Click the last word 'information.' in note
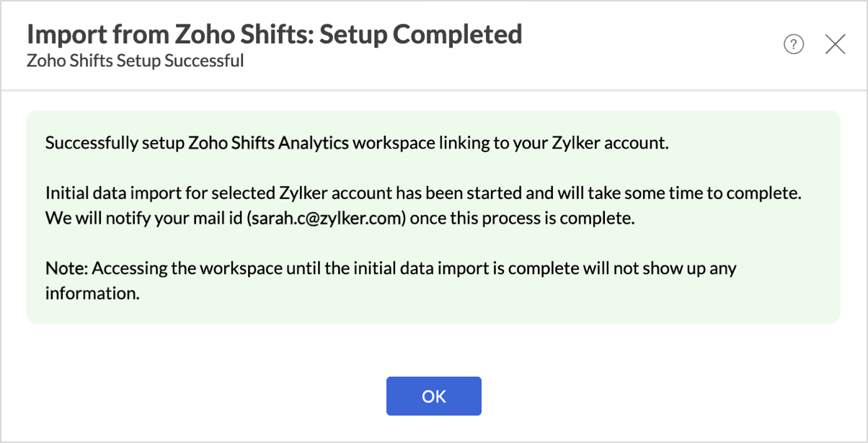 (x=91, y=293)
